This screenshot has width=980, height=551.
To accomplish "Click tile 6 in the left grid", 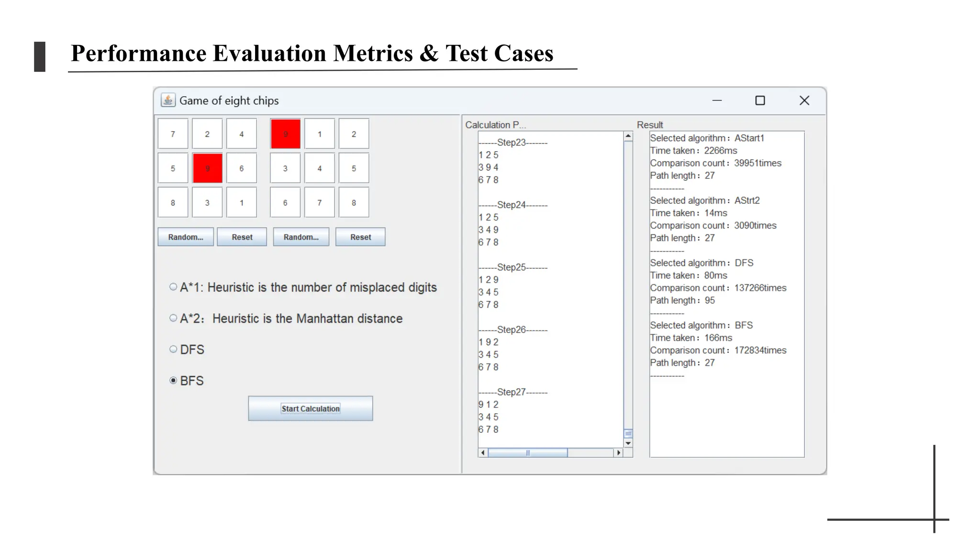I will [x=242, y=168].
